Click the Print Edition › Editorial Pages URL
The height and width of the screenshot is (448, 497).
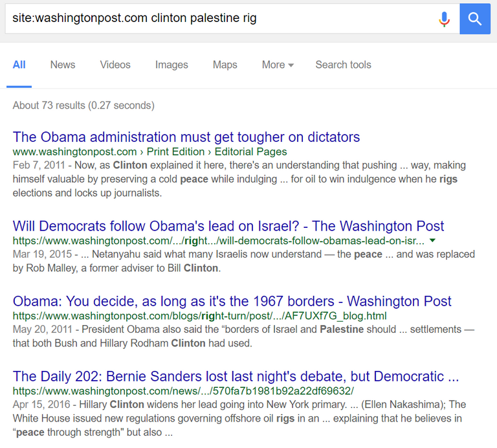(149, 151)
